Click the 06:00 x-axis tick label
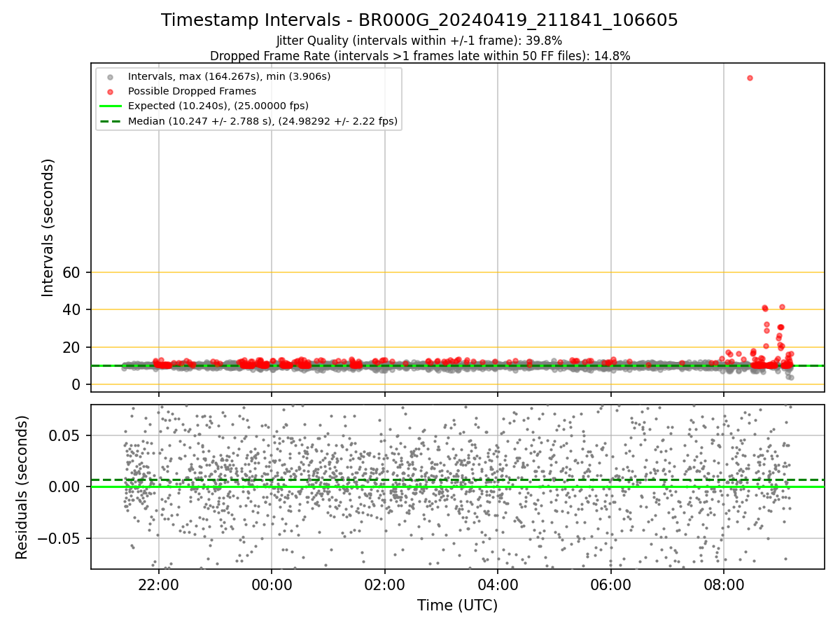This screenshot has height=630, width=840. click(x=611, y=584)
